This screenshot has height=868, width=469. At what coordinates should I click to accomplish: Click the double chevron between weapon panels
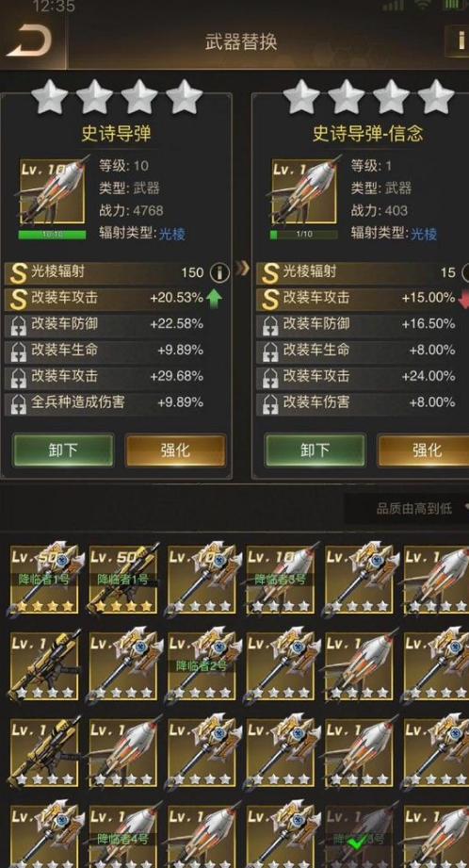pyautogui.click(x=242, y=270)
